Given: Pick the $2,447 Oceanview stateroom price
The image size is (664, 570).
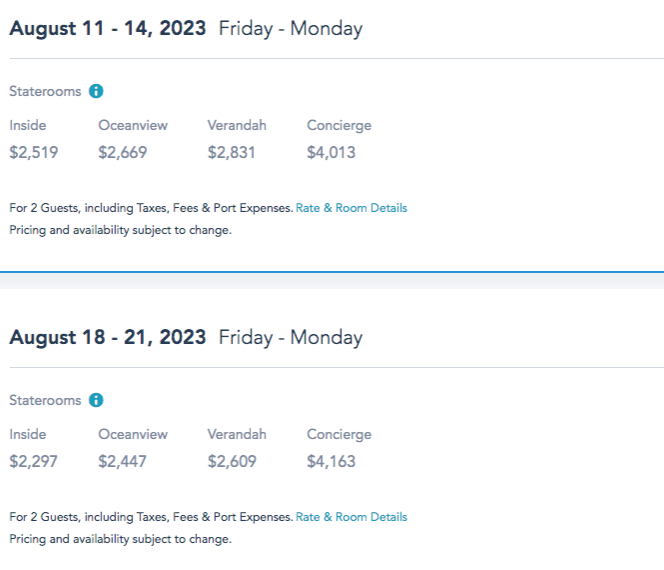Looking at the screenshot, I should click(x=123, y=462).
